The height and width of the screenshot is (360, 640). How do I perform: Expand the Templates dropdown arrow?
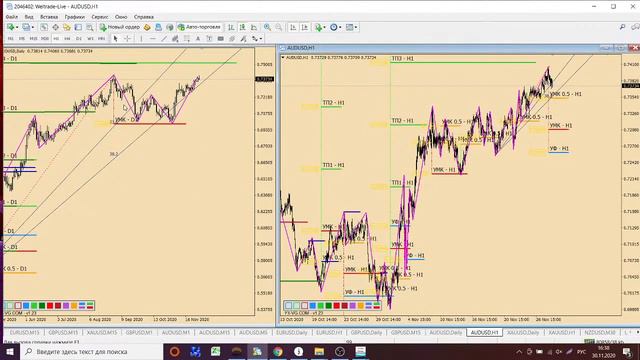(x=356, y=27)
